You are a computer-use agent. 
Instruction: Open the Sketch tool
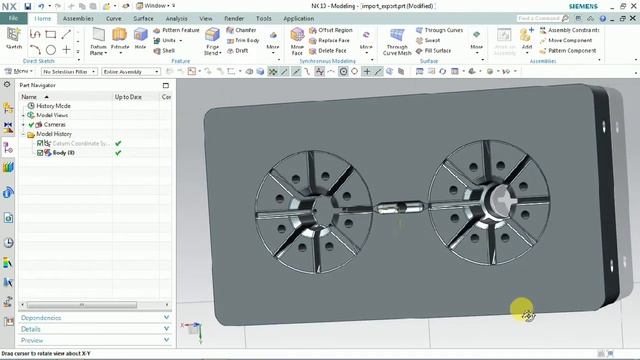click(x=13, y=39)
